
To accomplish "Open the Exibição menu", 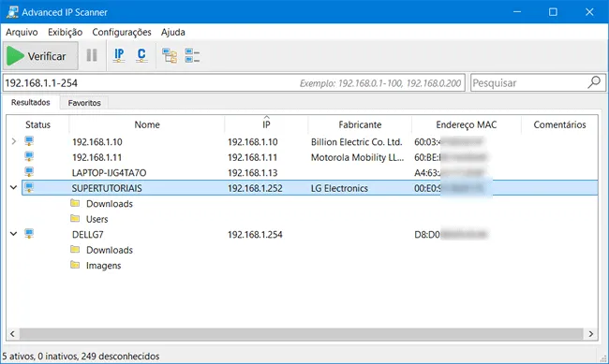I will pos(65,32).
